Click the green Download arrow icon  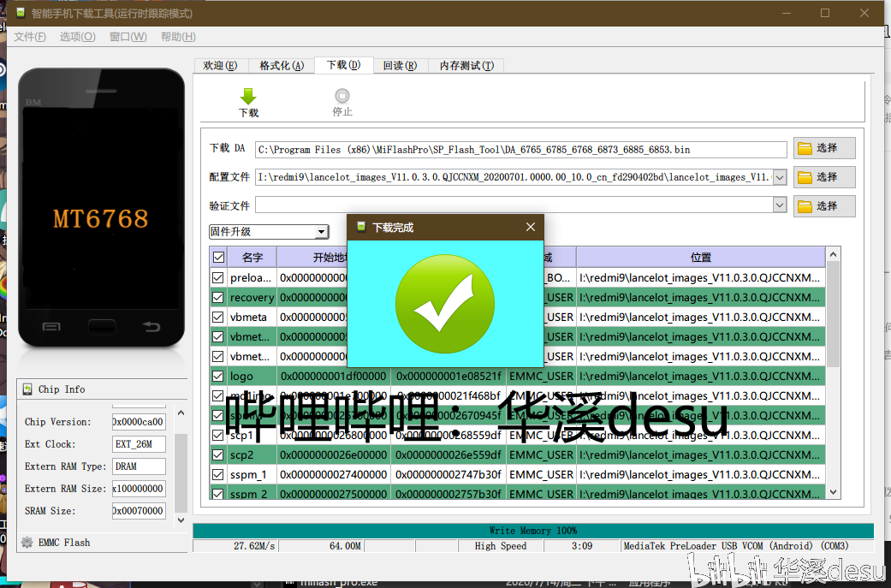pyautogui.click(x=248, y=96)
